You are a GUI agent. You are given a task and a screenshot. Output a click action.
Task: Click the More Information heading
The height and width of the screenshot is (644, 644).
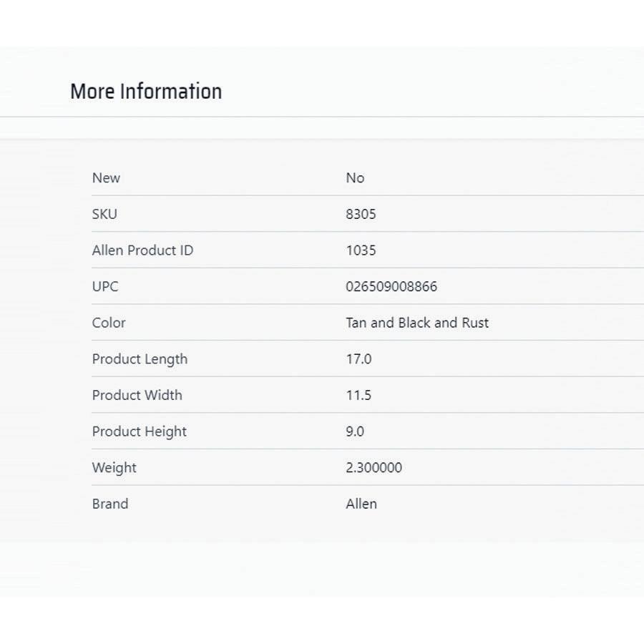click(146, 92)
